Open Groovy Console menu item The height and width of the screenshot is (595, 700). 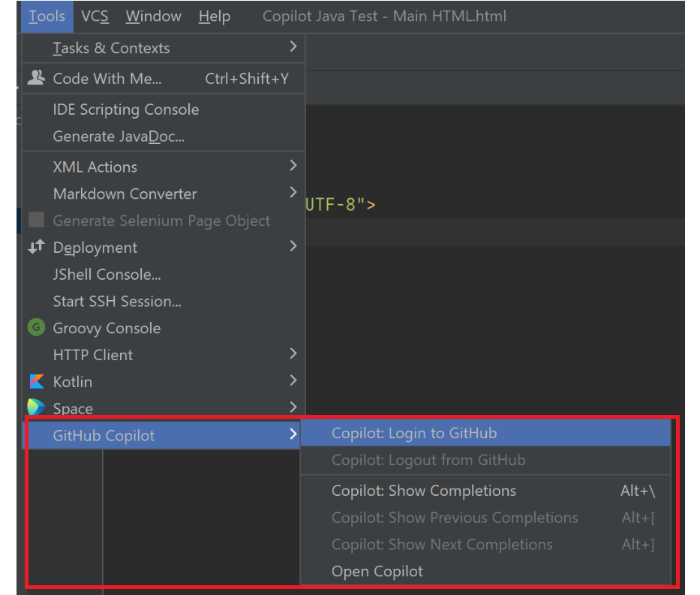(164, 328)
